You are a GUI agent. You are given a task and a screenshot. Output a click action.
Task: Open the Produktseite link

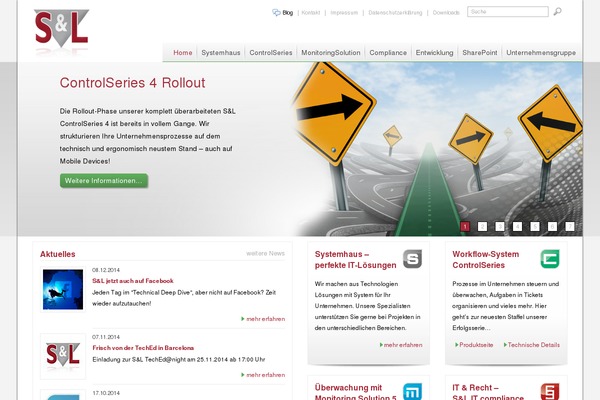point(474,345)
